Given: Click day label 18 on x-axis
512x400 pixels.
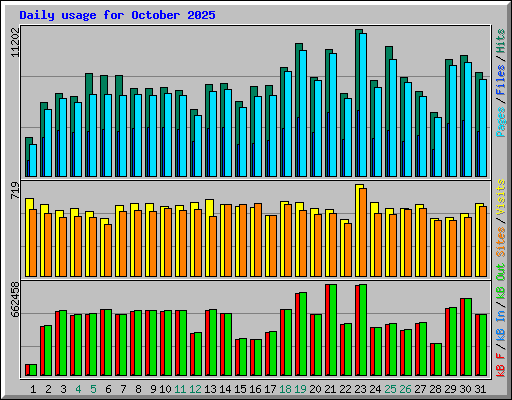Looking at the screenshot, I should [x=285, y=389].
